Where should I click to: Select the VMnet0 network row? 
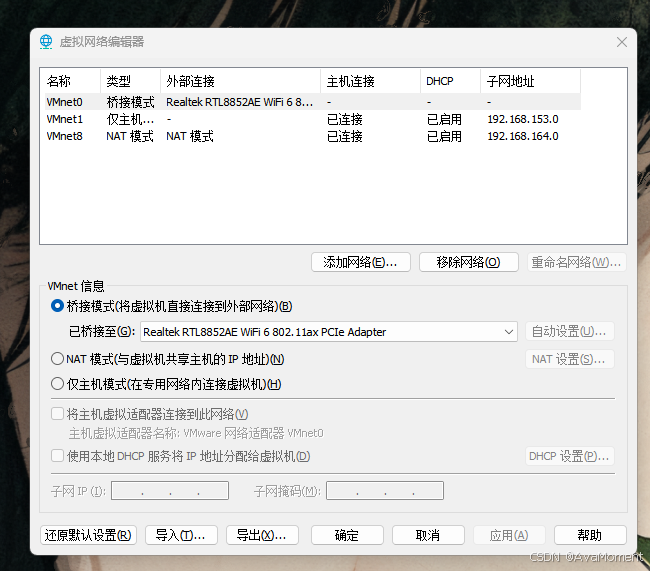tap(311, 102)
